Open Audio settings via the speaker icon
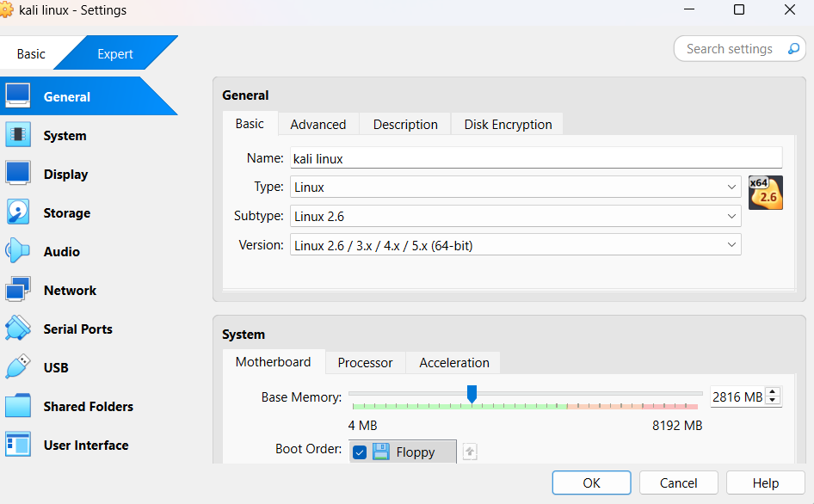The image size is (814, 504). coord(18,251)
